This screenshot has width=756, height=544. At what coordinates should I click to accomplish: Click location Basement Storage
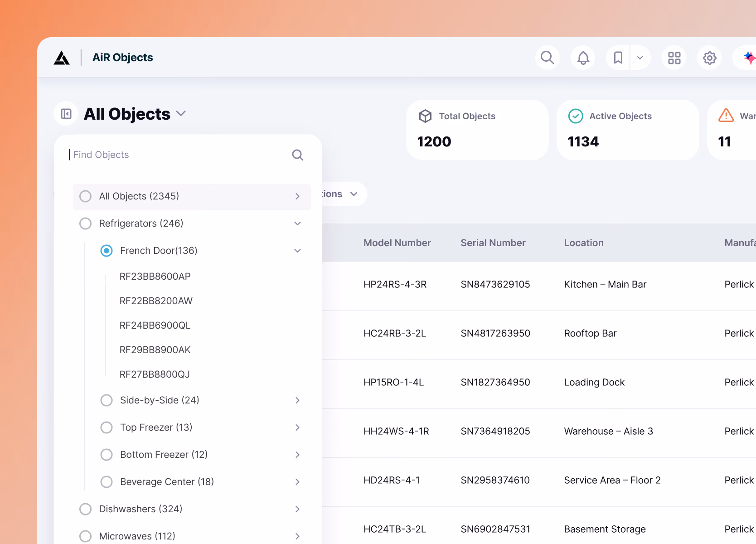pyautogui.click(x=605, y=529)
